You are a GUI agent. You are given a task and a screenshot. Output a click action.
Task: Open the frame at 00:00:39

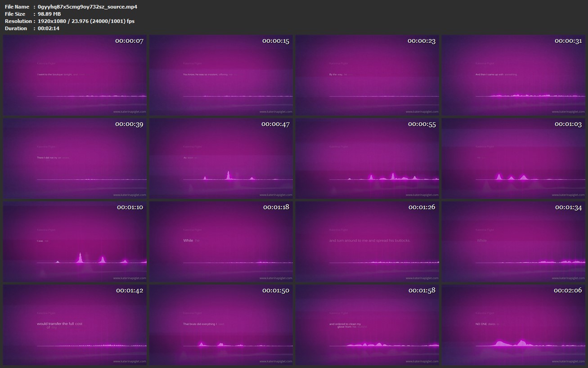(75, 158)
